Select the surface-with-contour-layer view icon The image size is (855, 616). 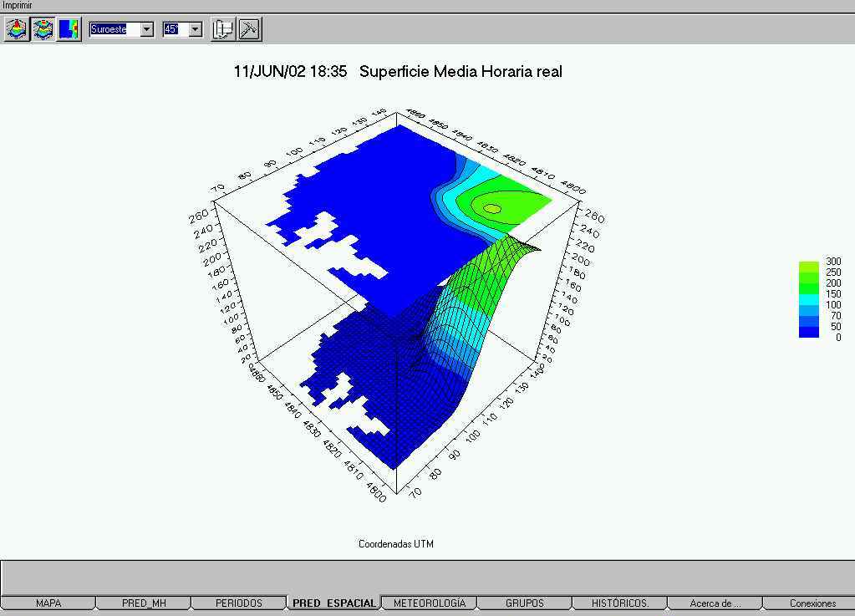tap(43, 29)
